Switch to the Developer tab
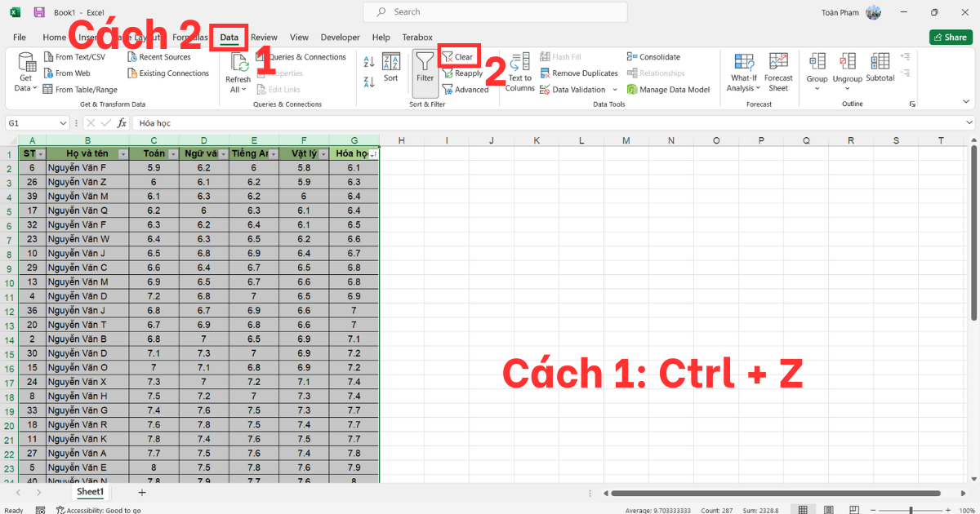Viewport: 980px width, 514px height. (x=340, y=38)
